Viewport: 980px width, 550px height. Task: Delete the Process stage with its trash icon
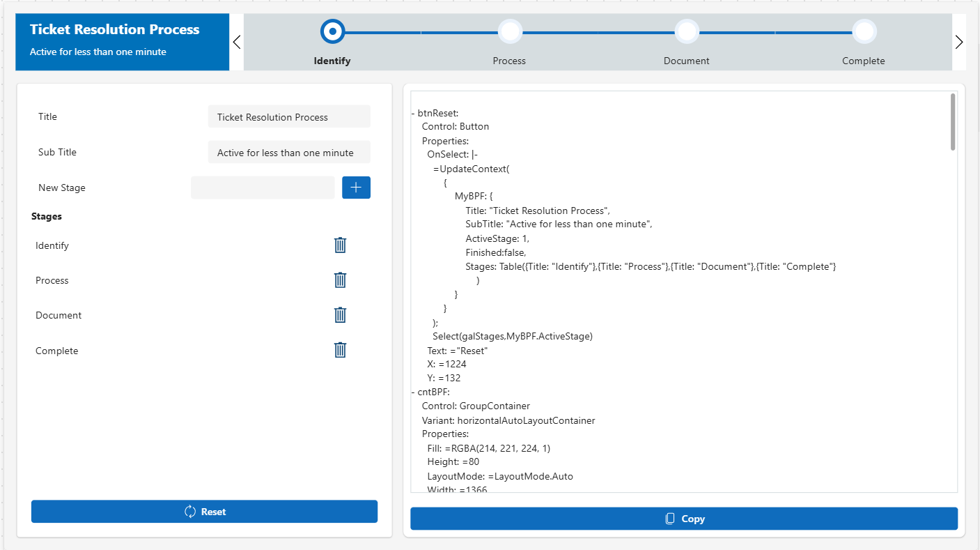pyautogui.click(x=340, y=280)
